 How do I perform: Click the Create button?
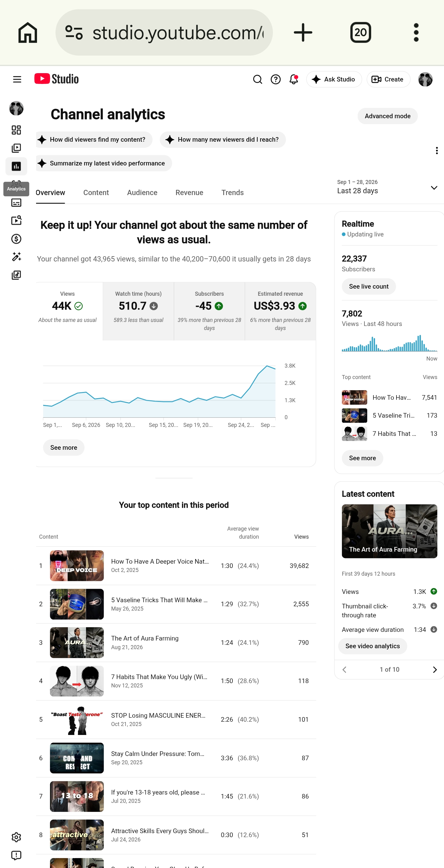(x=388, y=80)
